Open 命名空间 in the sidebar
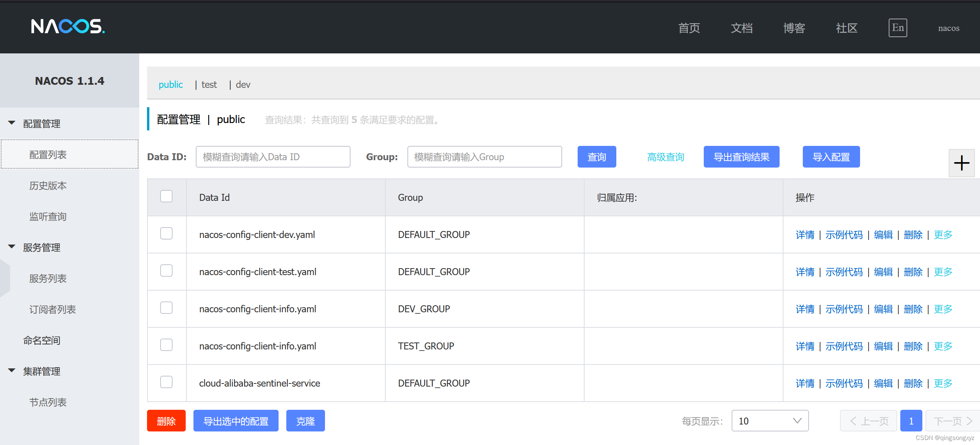The height and width of the screenshot is (445, 980). (42, 341)
